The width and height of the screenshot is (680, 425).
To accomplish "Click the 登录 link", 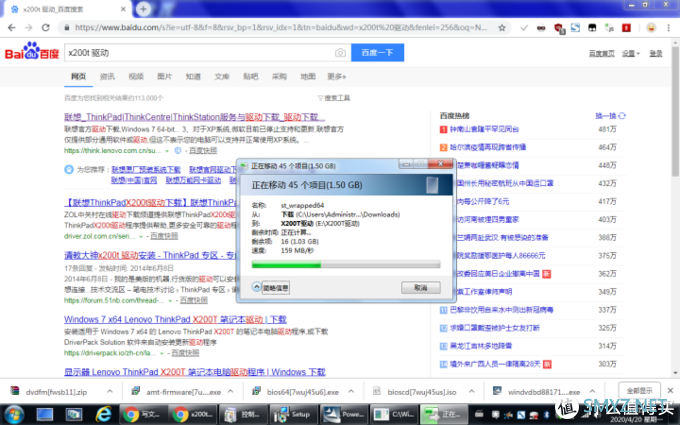I will tap(656, 53).
